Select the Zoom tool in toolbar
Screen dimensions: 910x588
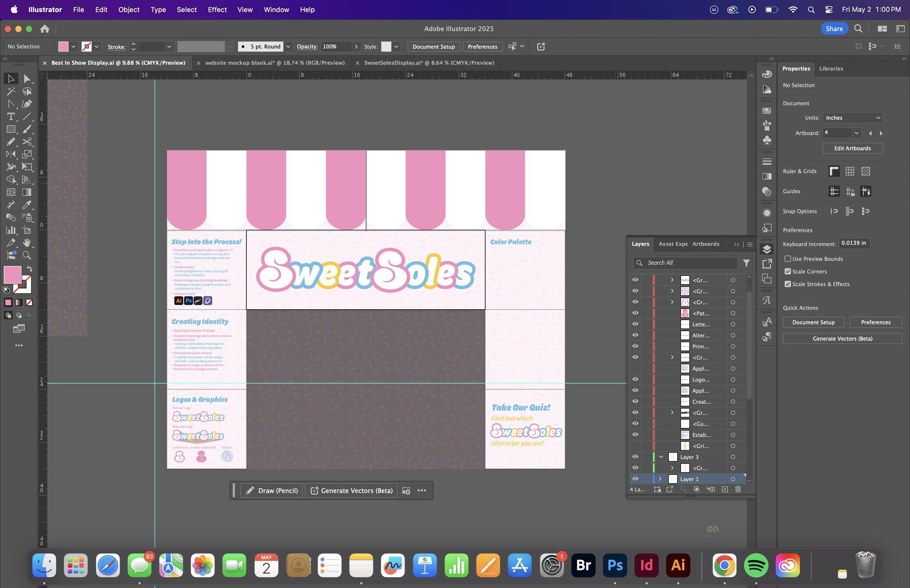pyautogui.click(x=26, y=255)
